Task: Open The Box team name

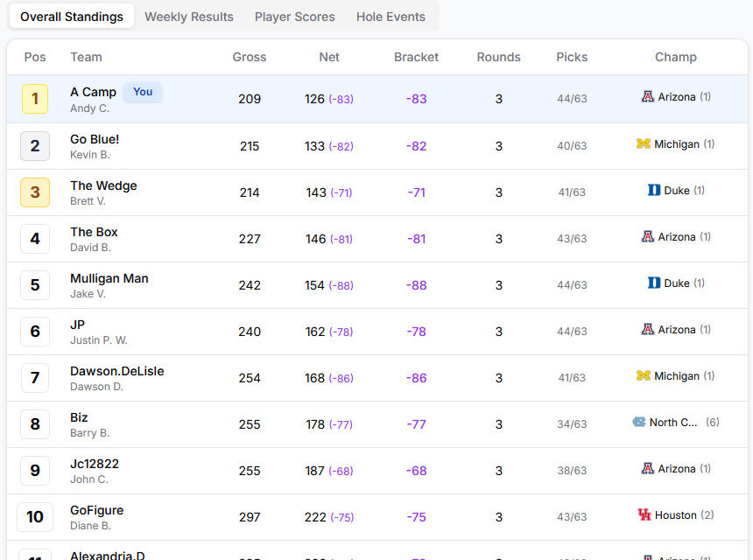Action: [x=94, y=232]
